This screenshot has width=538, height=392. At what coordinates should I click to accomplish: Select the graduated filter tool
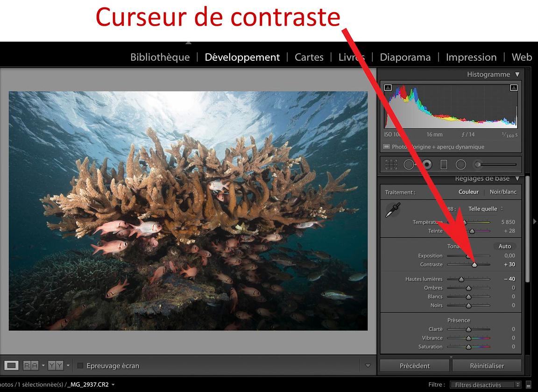pyautogui.click(x=444, y=164)
